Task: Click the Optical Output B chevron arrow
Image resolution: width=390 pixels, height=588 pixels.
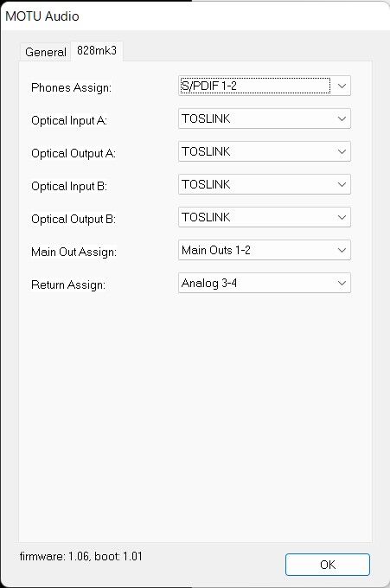Action: (x=342, y=217)
